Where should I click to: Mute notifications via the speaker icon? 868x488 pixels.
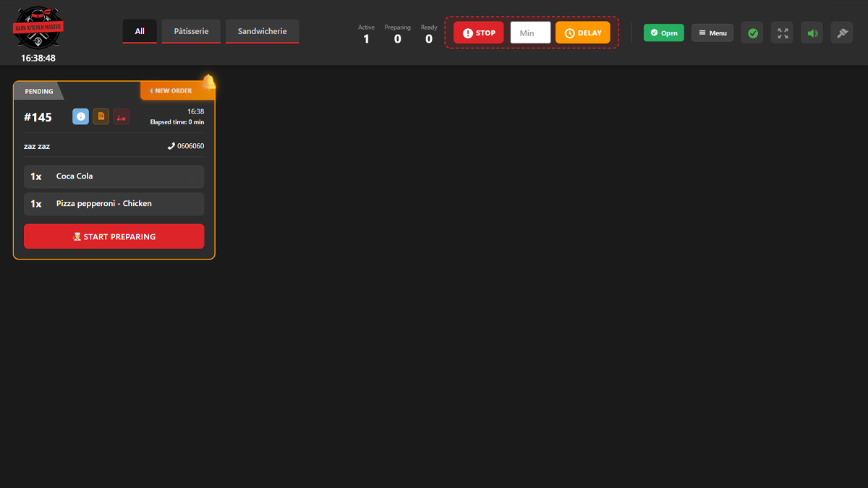pyautogui.click(x=811, y=33)
